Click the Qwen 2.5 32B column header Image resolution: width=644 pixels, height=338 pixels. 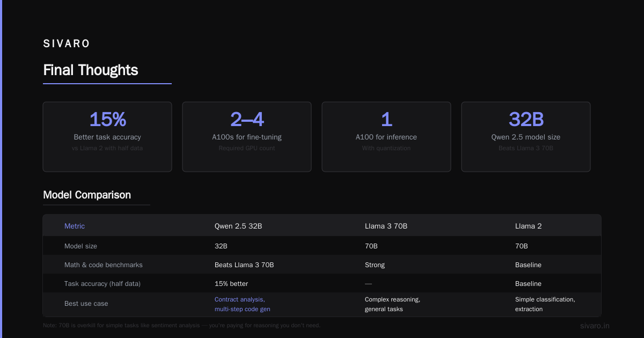[238, 226]
